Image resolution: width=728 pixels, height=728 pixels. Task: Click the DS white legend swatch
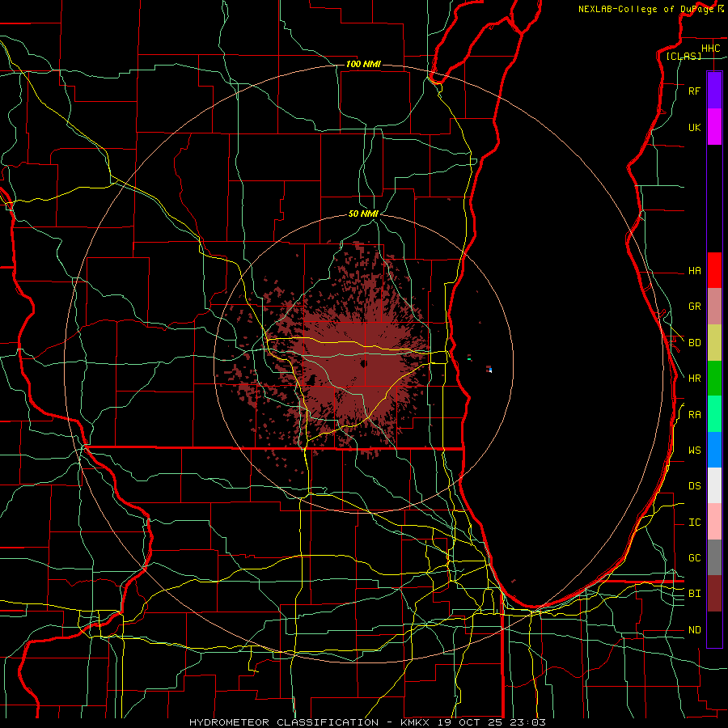(714, 485)
